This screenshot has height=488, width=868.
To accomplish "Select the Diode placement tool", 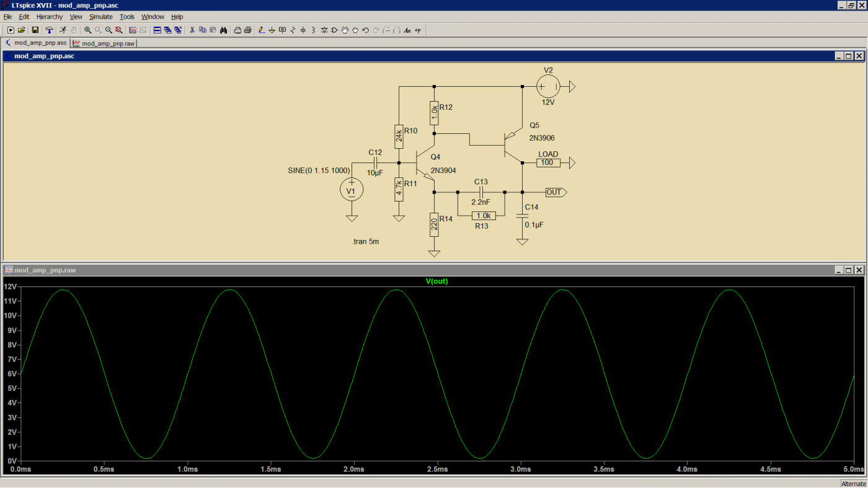I will pyautogui.click(x=324, y=30).
